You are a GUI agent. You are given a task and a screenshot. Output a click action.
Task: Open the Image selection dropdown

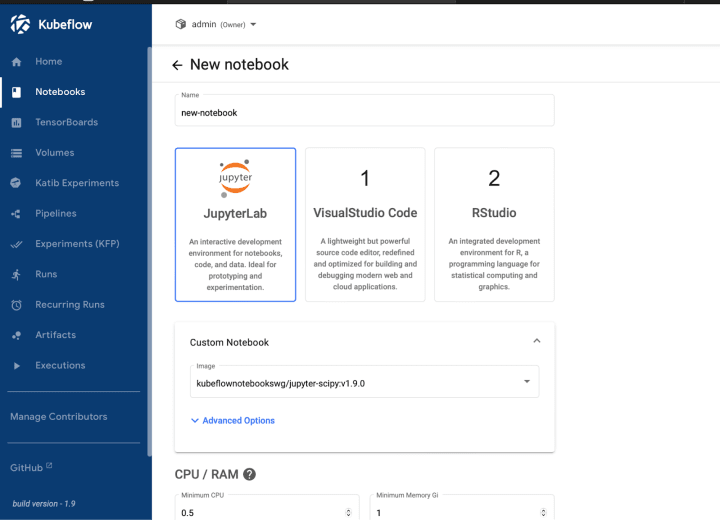[x=365, y=382]
